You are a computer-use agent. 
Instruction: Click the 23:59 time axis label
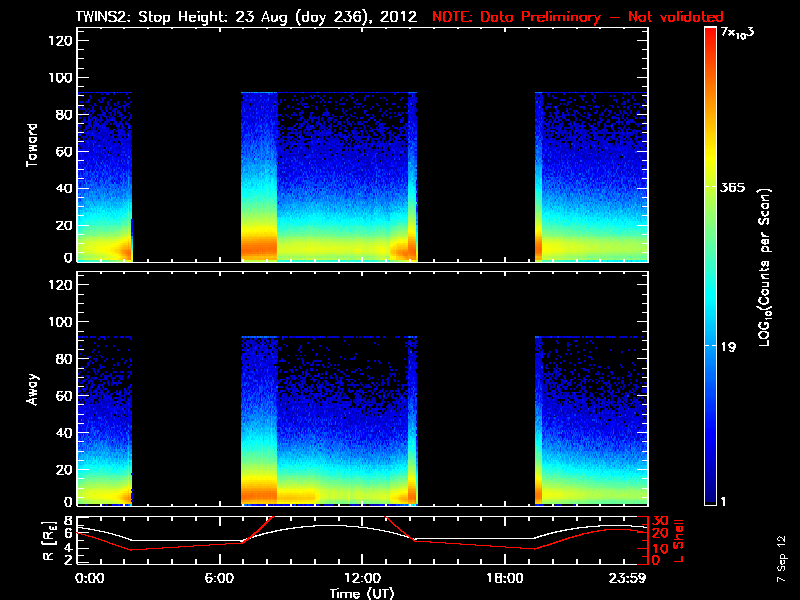tap(627, 579)
